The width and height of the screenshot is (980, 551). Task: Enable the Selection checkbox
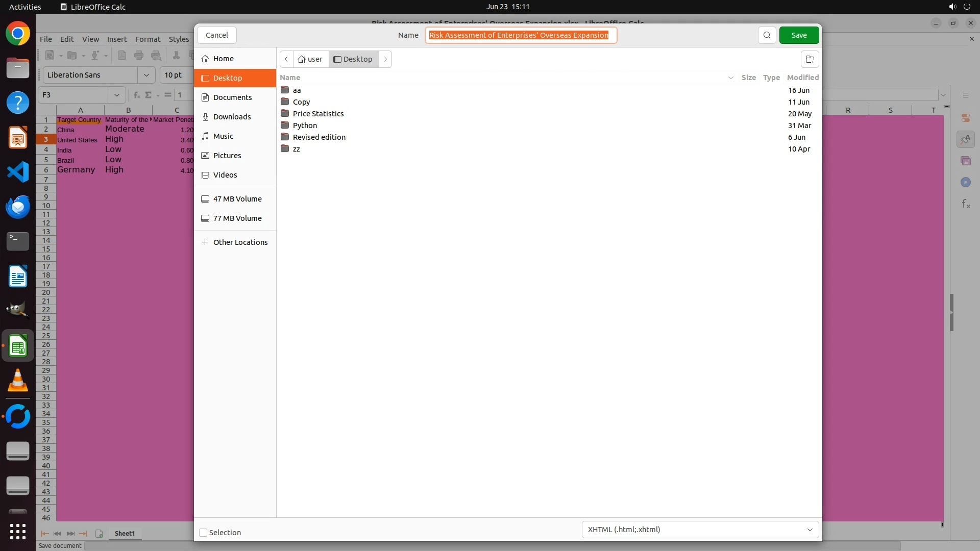[x=203, y=533]
